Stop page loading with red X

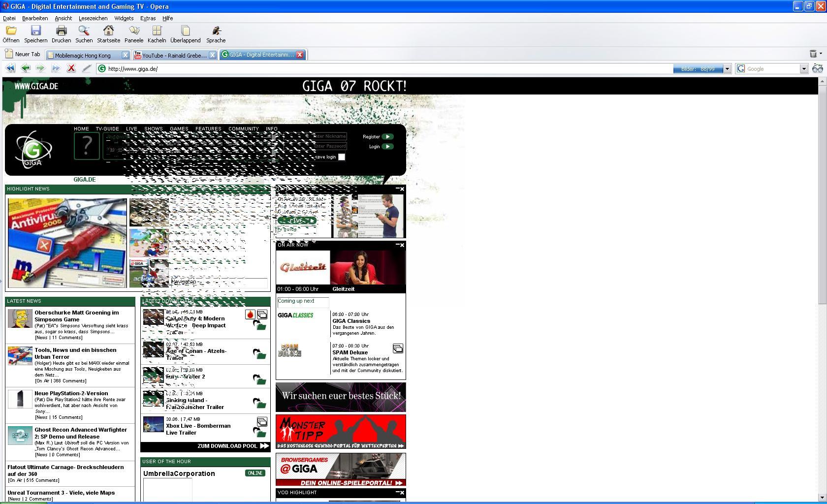(71, 68)
